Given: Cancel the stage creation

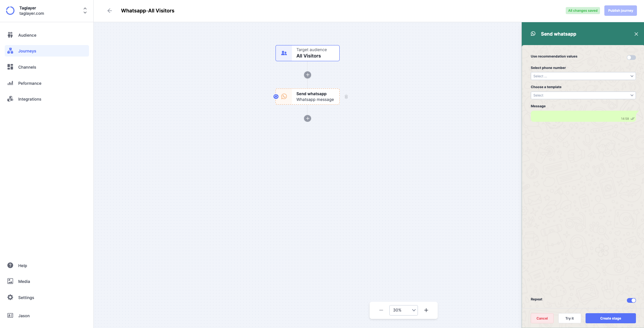Looking at the screenshot, I should point(542,318).
